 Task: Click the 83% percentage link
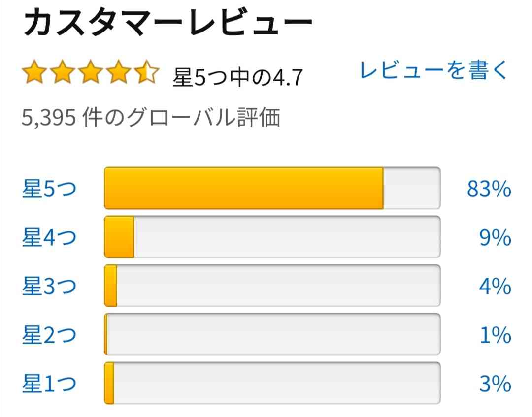tap(489, 189)
